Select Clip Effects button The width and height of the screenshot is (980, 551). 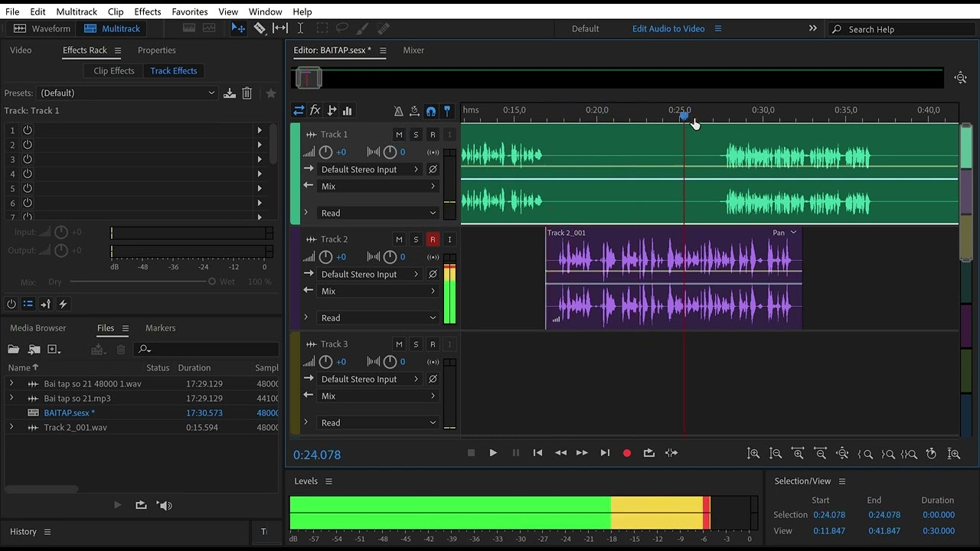(113, 70)
